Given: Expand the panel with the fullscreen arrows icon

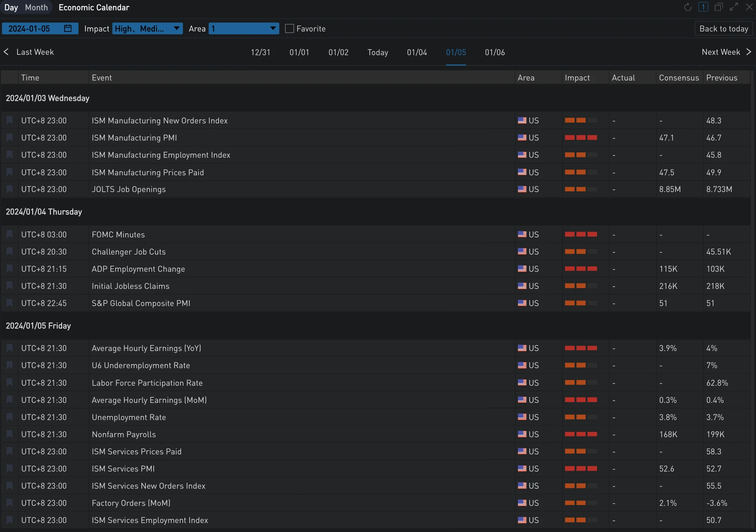Looking at the screenshot, I should 734,7.
